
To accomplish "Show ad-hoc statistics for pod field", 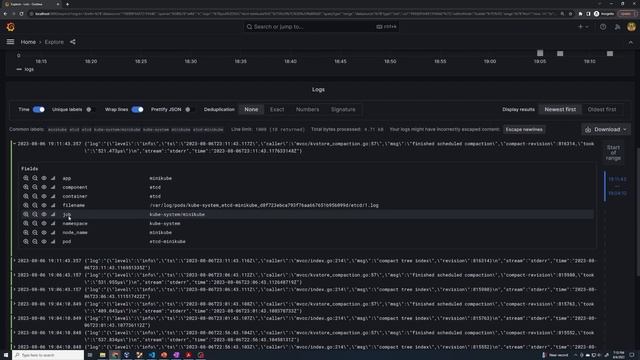I will [x=53, y=242].
